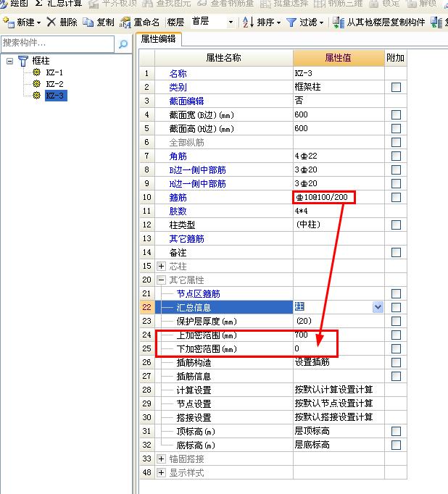The width and height of the screenshot is (448, 494).
Task: Click the 属性值 column header
Action: coord(339,58)
